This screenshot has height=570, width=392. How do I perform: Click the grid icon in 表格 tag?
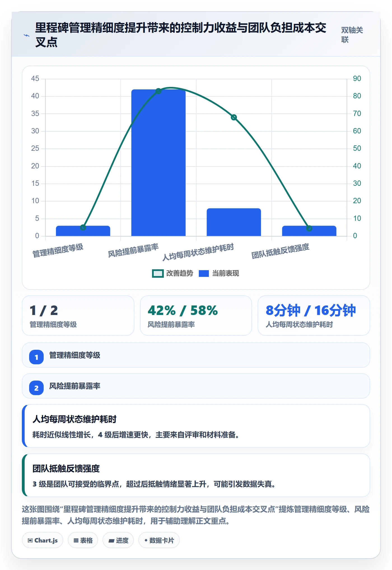pos(76,541)
